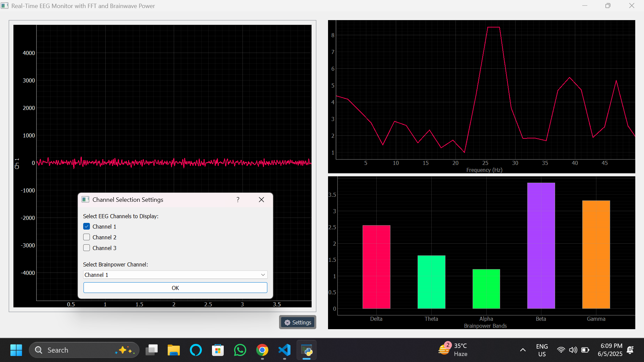Screen dimensions: 644x362
Task: Click the Windows Start button
Action: tap(16, 350)
